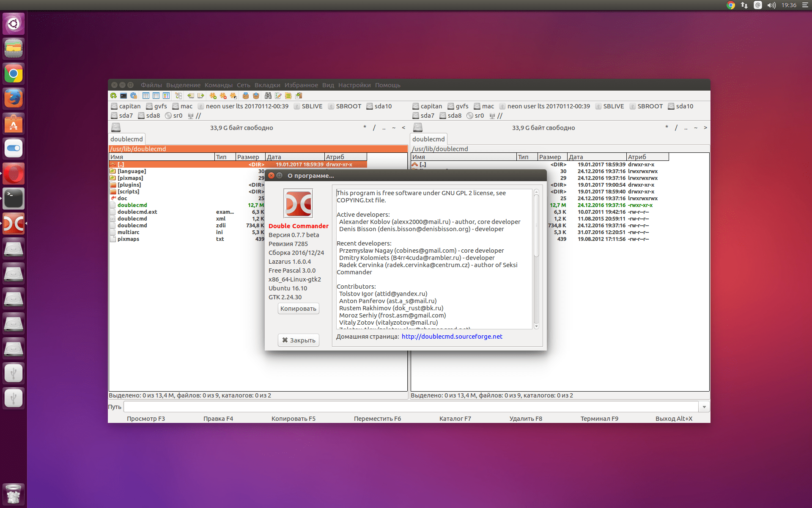Launch Double Commander from the Ubuntu dock
The image size is (812, 508).
pyautogui.click(x=14, y=224)
